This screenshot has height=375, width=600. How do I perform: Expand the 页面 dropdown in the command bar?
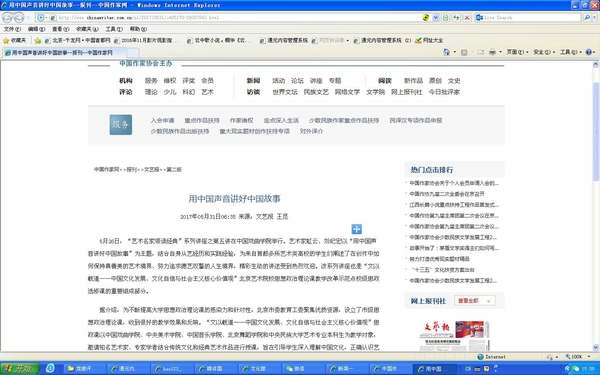tap(517, 52)
